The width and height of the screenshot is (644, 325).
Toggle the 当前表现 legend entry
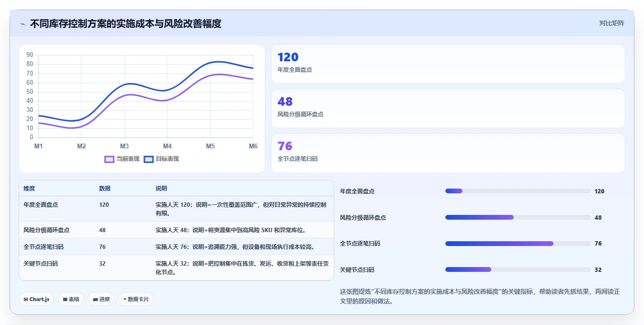coord(122,159)
